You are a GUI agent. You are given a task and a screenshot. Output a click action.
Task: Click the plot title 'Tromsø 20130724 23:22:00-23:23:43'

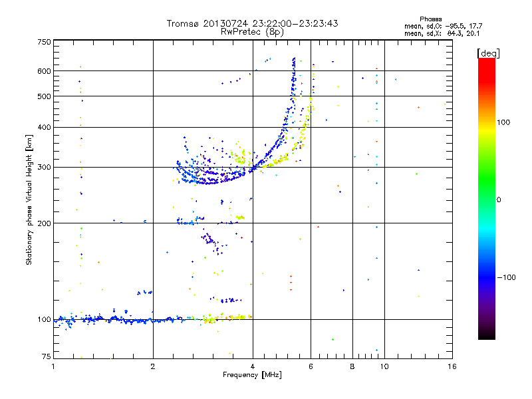pos(252,23)
